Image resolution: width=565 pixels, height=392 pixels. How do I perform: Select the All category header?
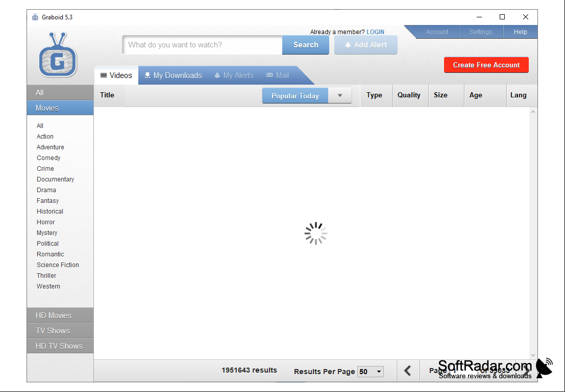coord(60,92)
